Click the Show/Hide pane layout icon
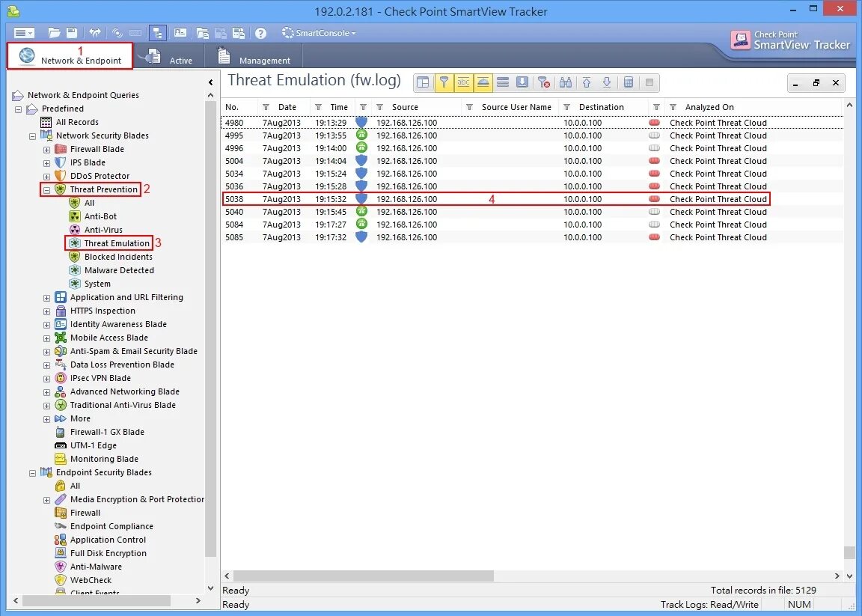This screenshot has height=616, width=862. tap(423, 82)
